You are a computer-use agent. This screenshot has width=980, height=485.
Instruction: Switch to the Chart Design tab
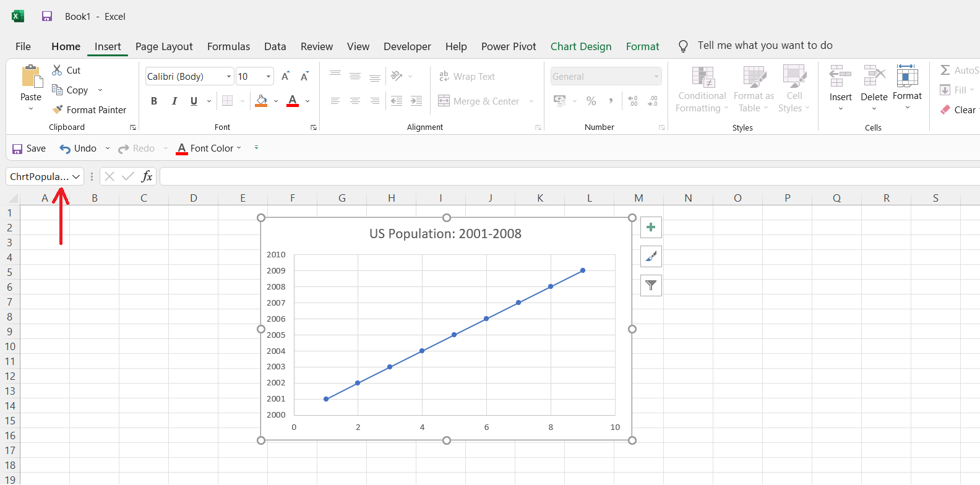[x=580, y=46]
